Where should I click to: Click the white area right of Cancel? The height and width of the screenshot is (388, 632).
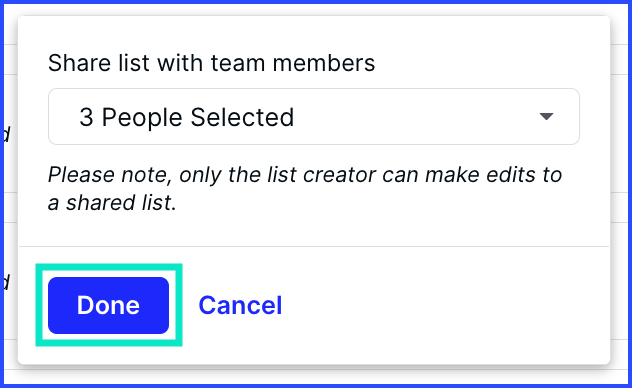(x=443, y=305)
